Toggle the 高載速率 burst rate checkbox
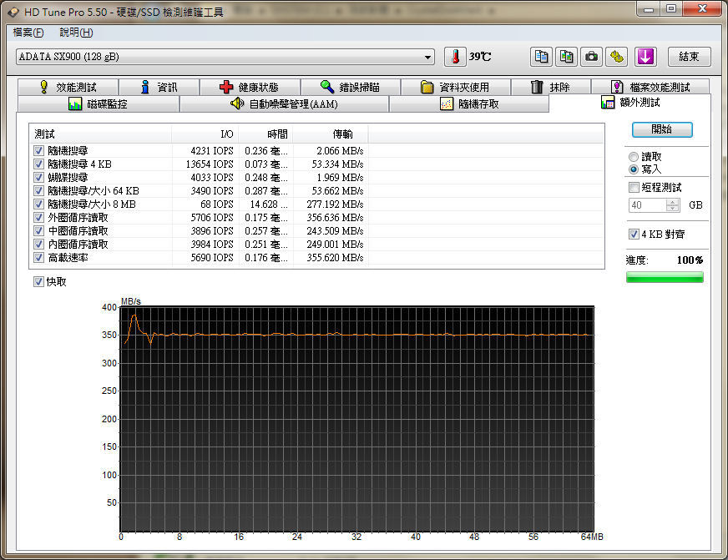This screenshot has width=728, height=560. [x=38, y=258]
